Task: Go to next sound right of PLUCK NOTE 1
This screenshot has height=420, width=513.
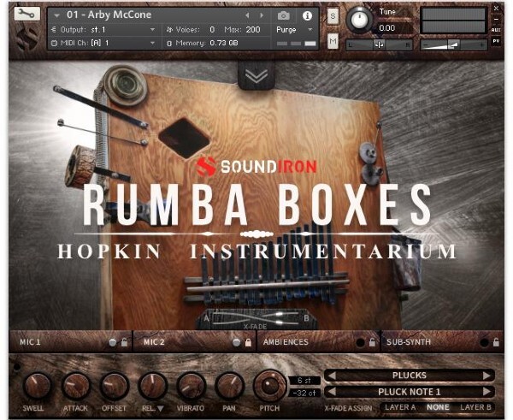Action: tap(486, 392)
